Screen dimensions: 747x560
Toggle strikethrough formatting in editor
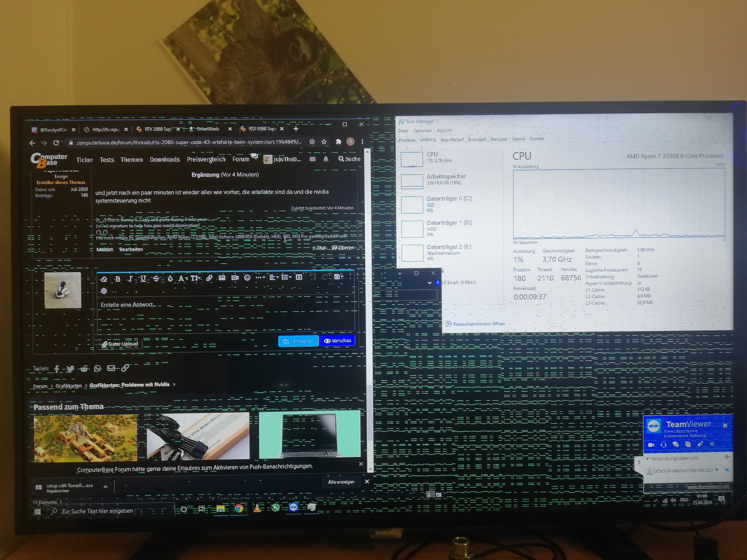click(156, 278)
